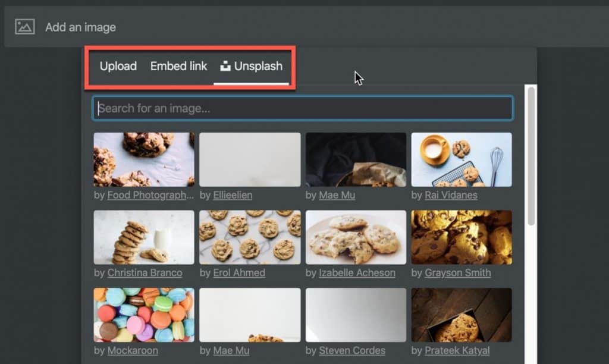Open the Embed link tab

tap(178, 66)
